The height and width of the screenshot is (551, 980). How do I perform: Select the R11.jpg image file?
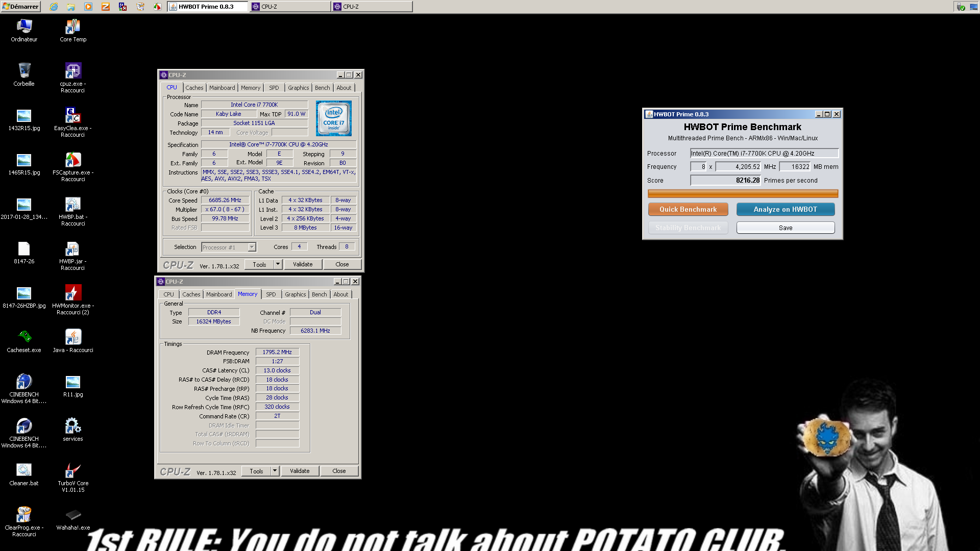(73, 386)
